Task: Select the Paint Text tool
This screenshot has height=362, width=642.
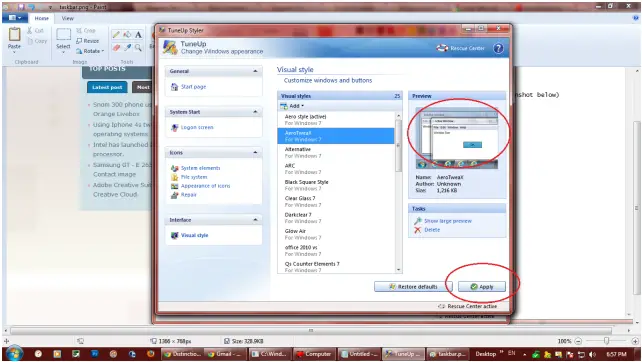Action: [x=138, y=35]
